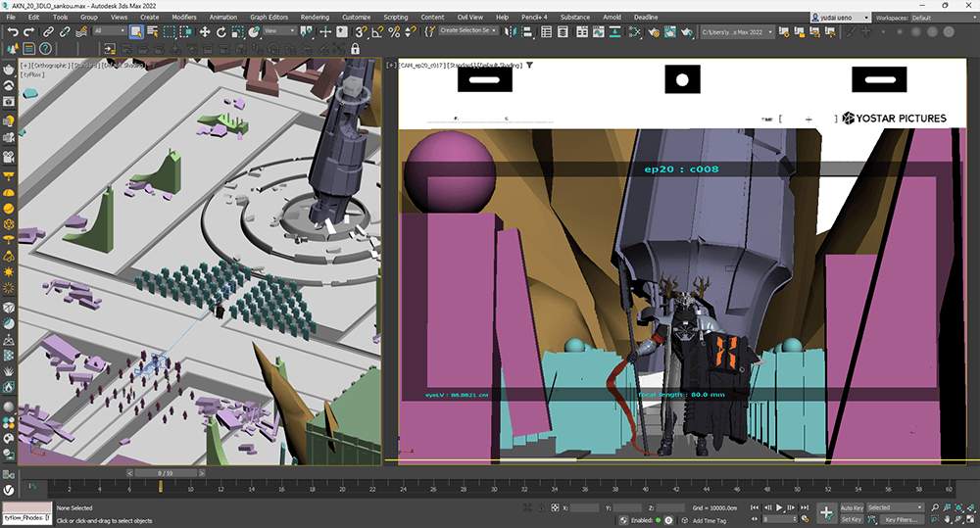Image resolution: width=980 pixels, height=528 pixels.
Task: Open the File menu
Action: [11, 18]
